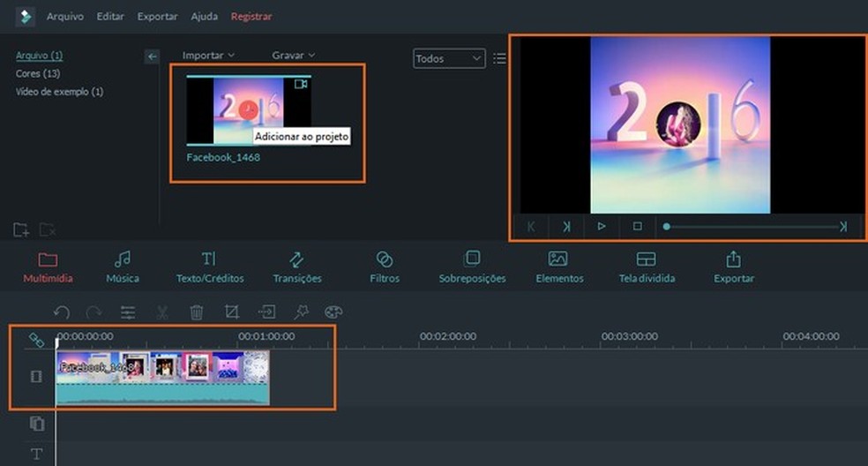Viewport: 868px width, 466px height.
Task: Open the edit sliders settings icon
Action: (129, 312)
